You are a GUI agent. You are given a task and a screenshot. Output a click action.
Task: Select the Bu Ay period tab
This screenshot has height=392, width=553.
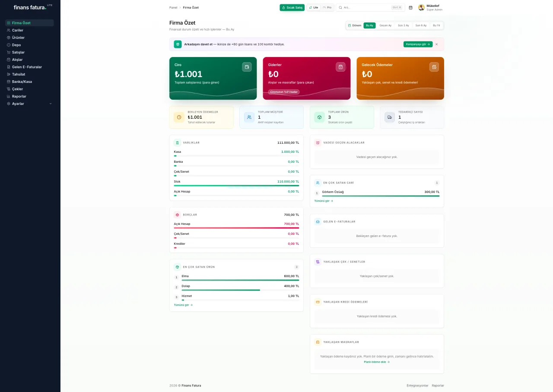point(369,25)
